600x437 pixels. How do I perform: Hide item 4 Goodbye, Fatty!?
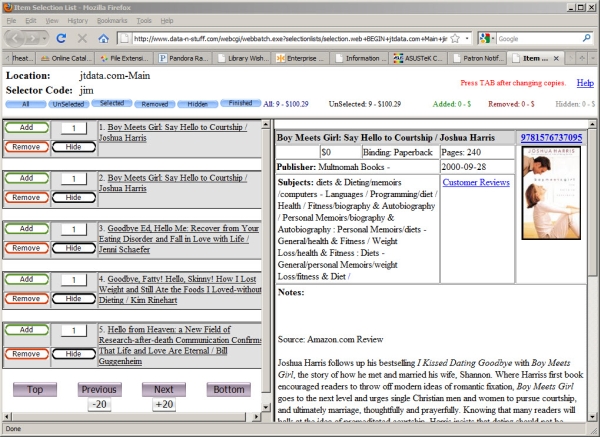73,298
